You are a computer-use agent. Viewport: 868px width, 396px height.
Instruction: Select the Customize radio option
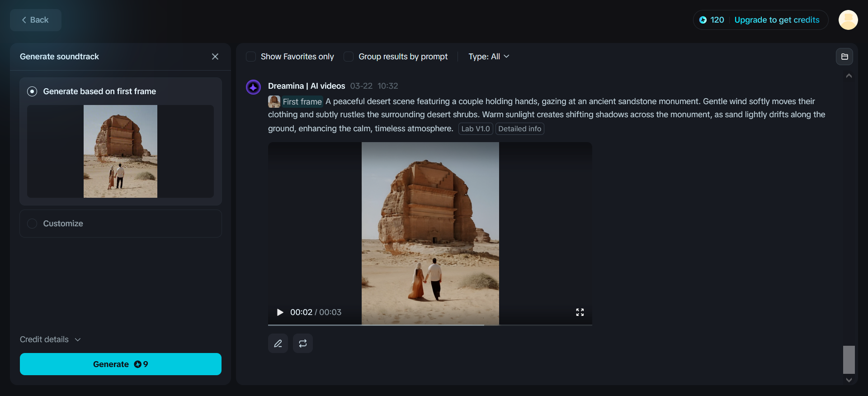(x=32, y=224)
